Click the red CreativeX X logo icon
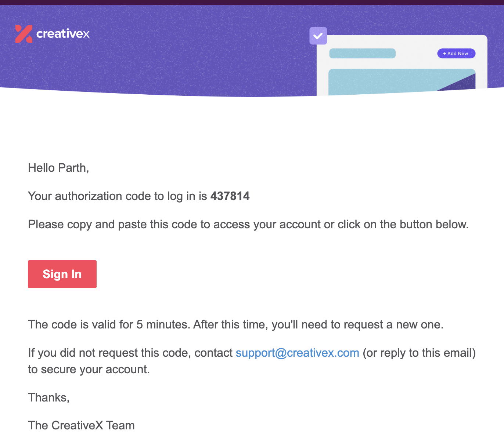This screenshot has height=447, width=504. [24, 34]
